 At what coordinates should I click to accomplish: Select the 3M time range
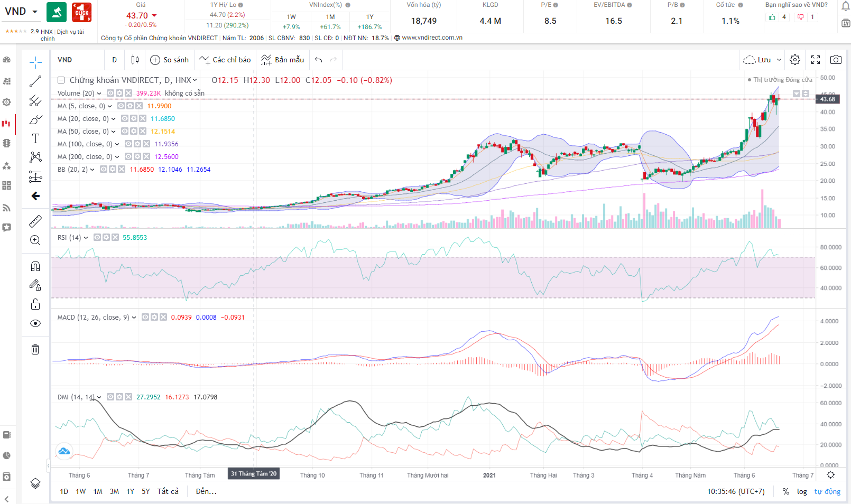(114, 491)
